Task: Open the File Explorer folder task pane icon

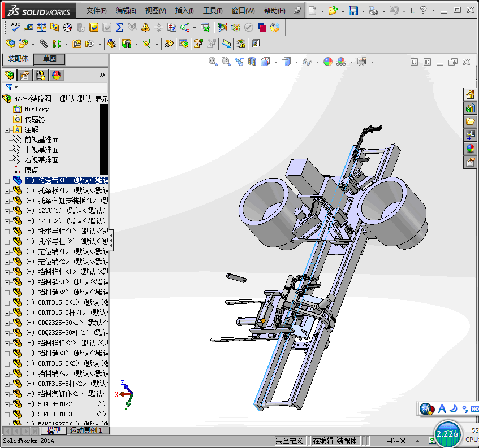Action: pos(470,121)
